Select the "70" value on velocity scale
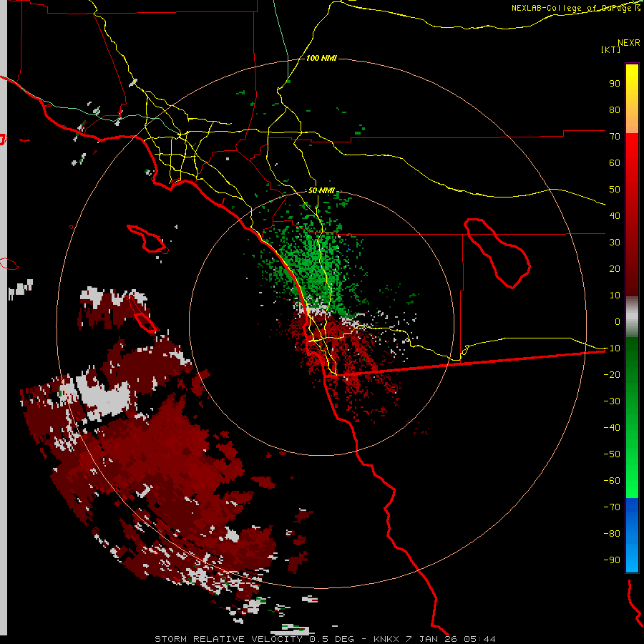The width and height of the screenshot is (644, 644). pos(615,137)
